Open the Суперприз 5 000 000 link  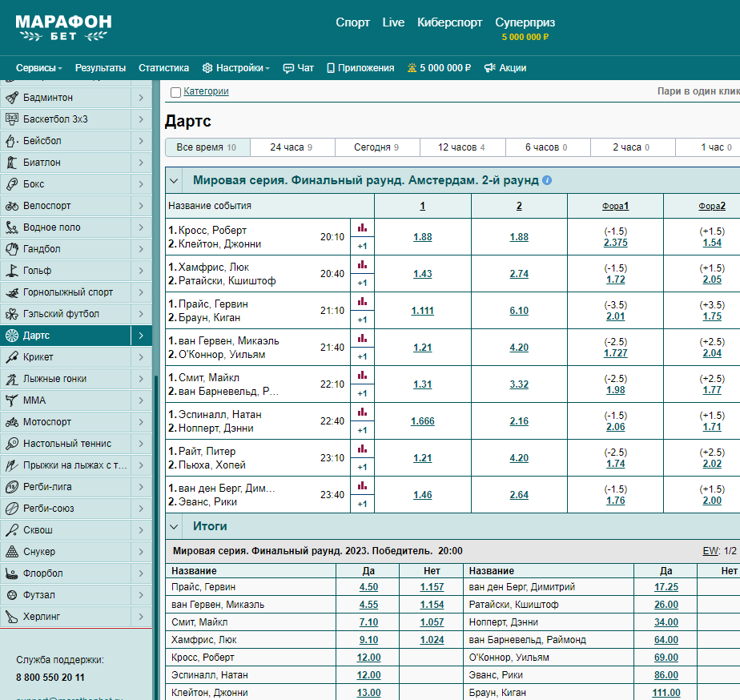pos(525,28)
